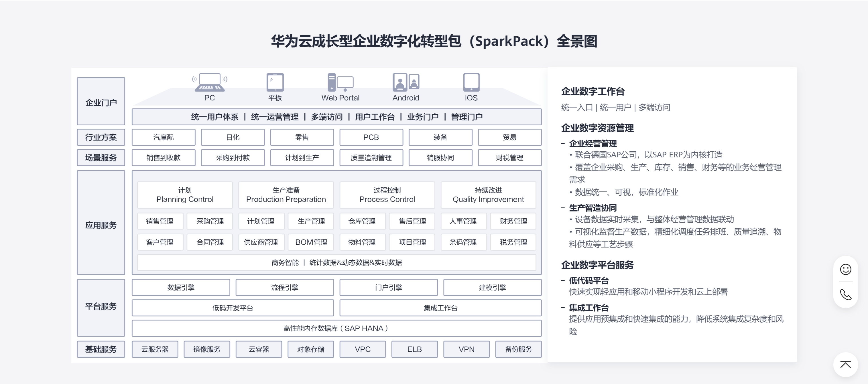
Task: Click the 低码开发平台 box
Action: 233,308
